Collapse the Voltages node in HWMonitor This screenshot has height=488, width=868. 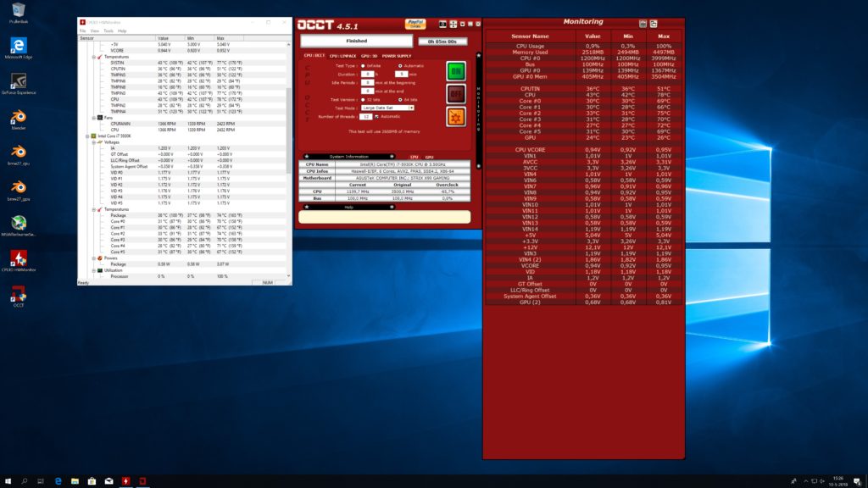coord(93,142)
